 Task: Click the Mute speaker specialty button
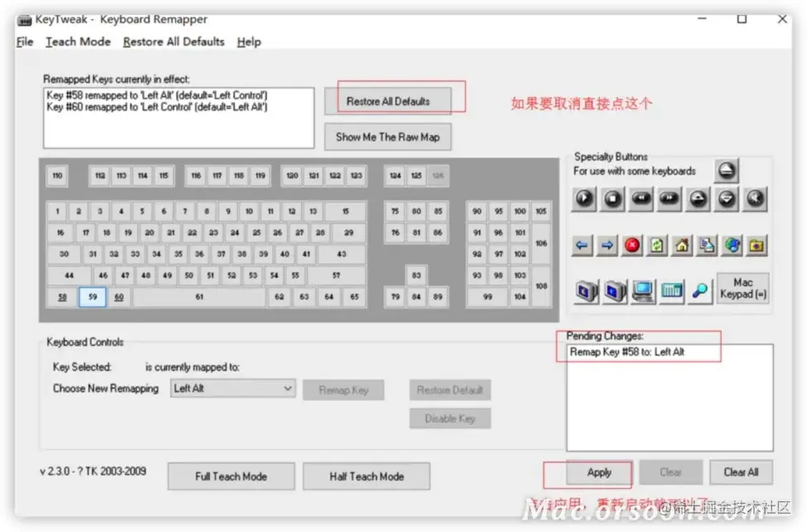click(755, 199)
